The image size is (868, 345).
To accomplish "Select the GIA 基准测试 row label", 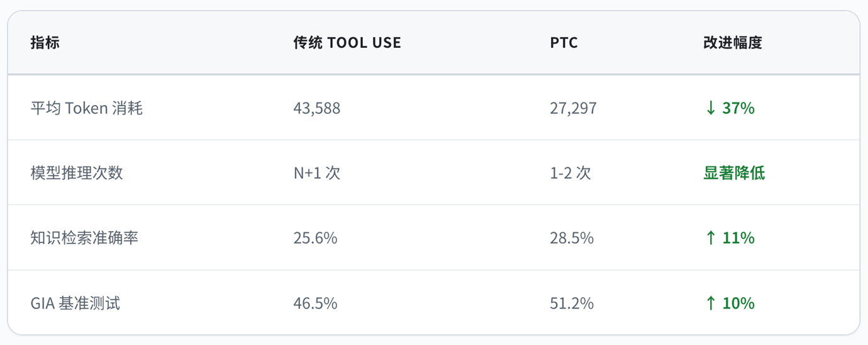I will (x=75, y=303).
